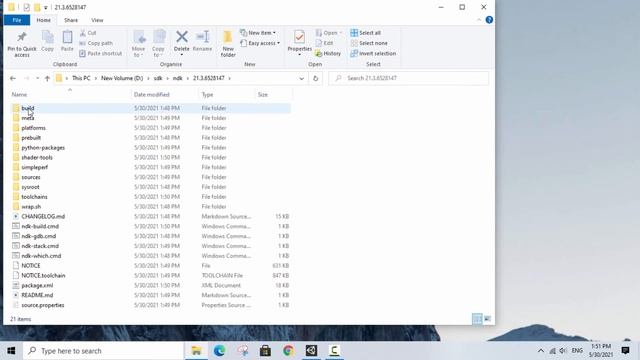Screen dimensions: 640x360
Task: Click the Delete X icon
Action: click(x=182, y=37)
